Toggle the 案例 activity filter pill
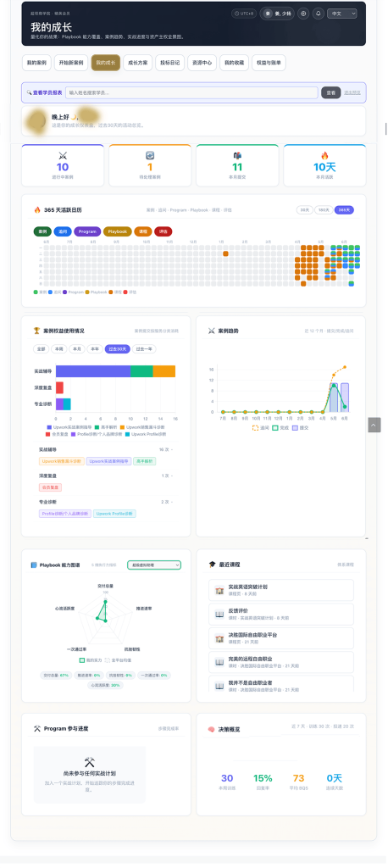This screenshot has width=388, height=868. (42, 231)
